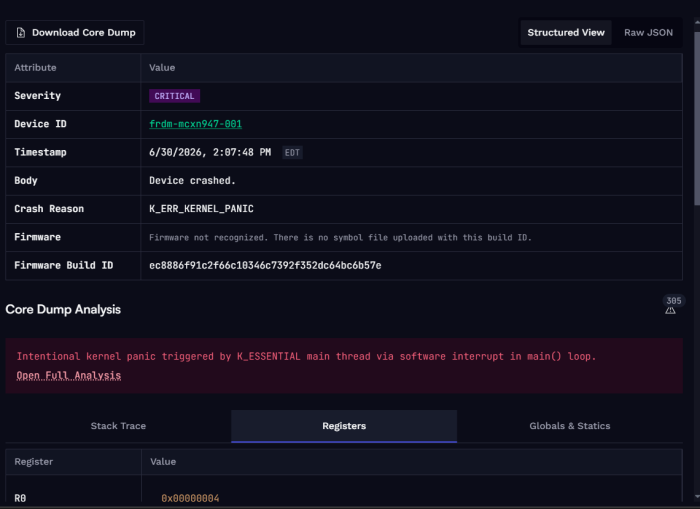Click the intentional kernel panic summary text
Viewport: 700px width, 509px height.
306,356
